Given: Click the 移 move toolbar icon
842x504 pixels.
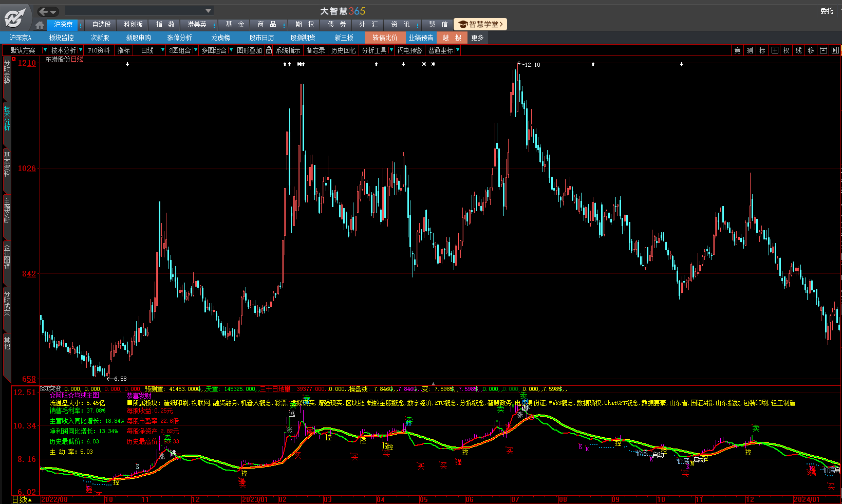Looking at the screenshot, I should 811,50.
